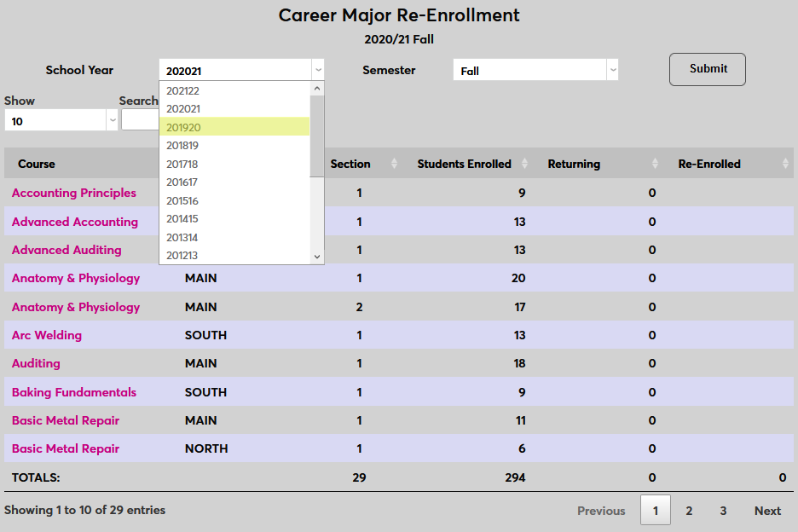Open the Advanced Accounting course link
The image size is (798, 532).
(x=75, y=222)
